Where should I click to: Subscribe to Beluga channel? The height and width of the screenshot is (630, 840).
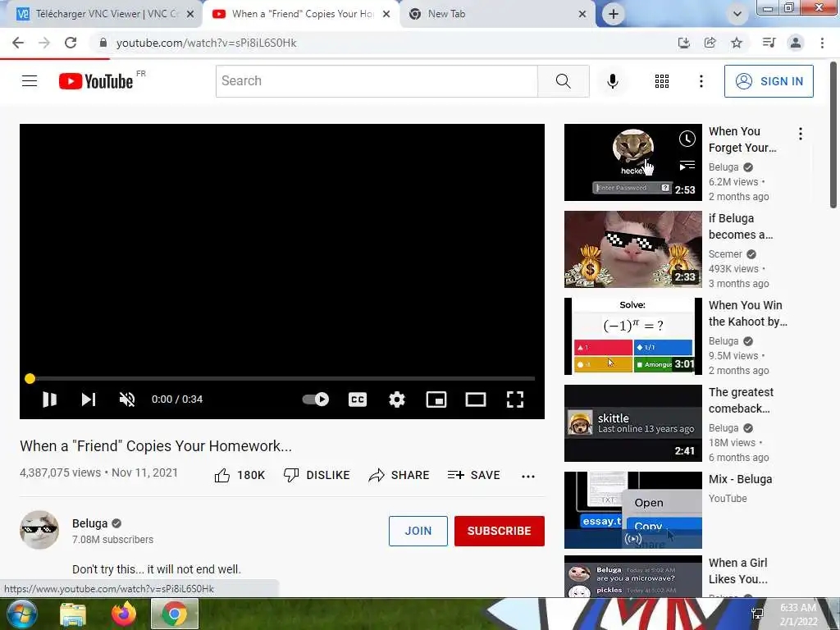coord(500,531)
